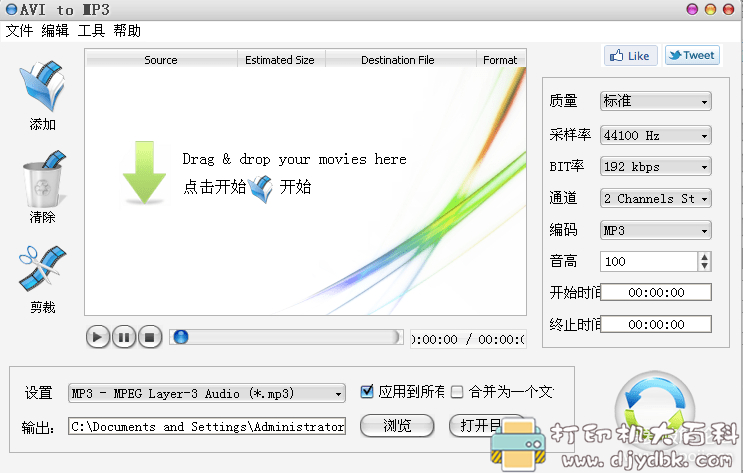Click the green down arrow drop icon

(x=144, y=173)
